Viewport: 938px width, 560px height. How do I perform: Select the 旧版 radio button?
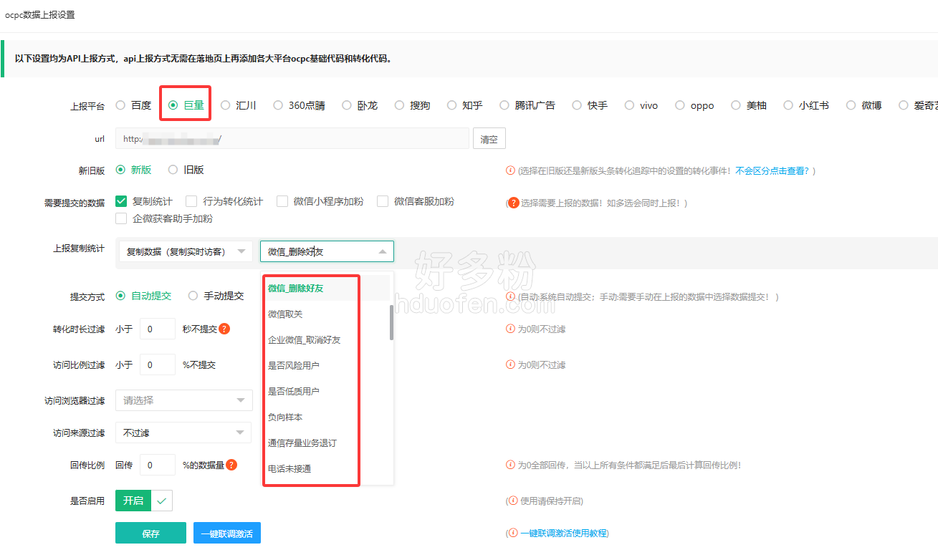173,170
